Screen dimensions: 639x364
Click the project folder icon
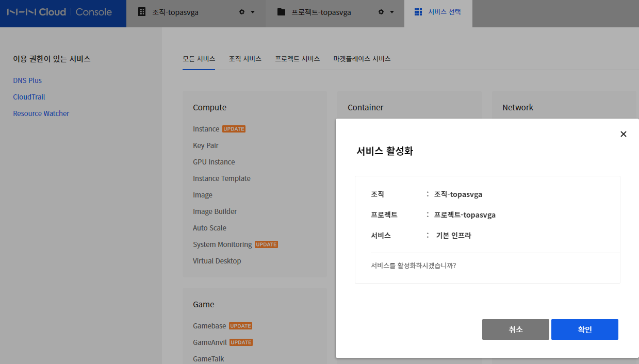pos(281,12)
